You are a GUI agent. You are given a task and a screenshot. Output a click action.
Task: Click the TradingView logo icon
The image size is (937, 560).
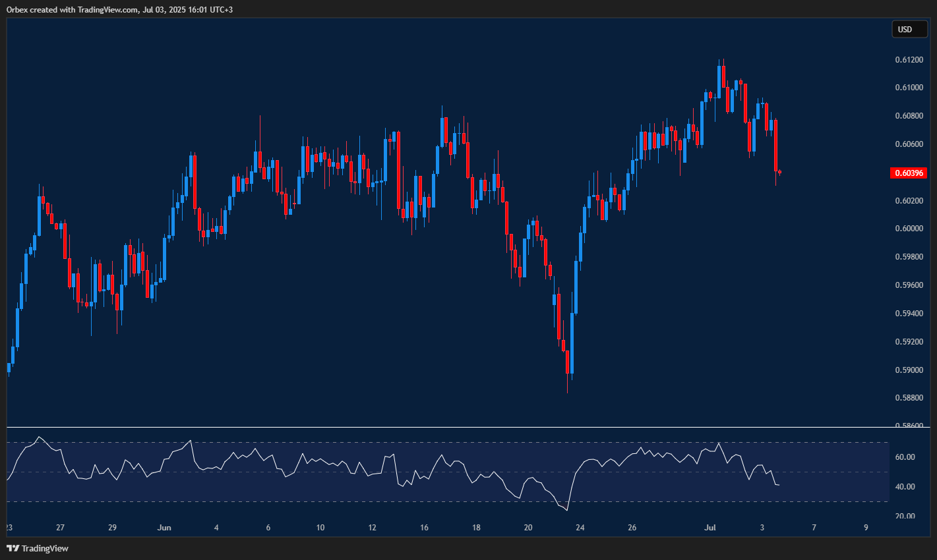pos(13,547)
